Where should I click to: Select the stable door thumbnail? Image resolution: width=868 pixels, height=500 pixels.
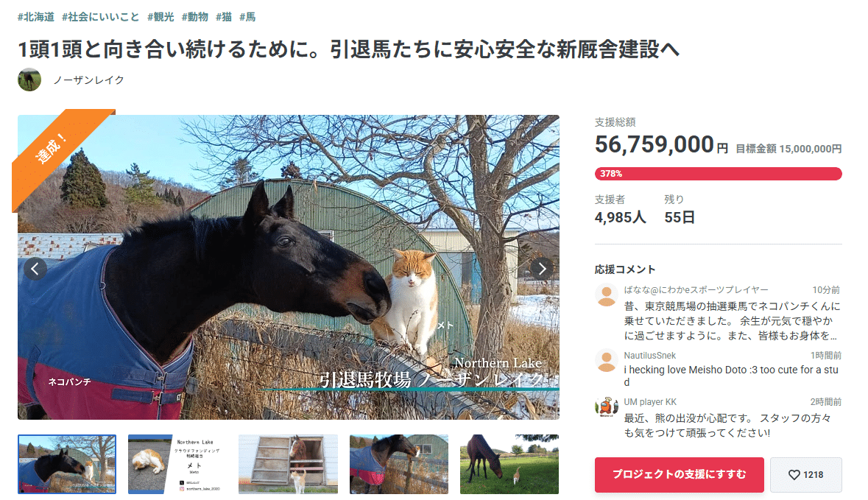289,464
